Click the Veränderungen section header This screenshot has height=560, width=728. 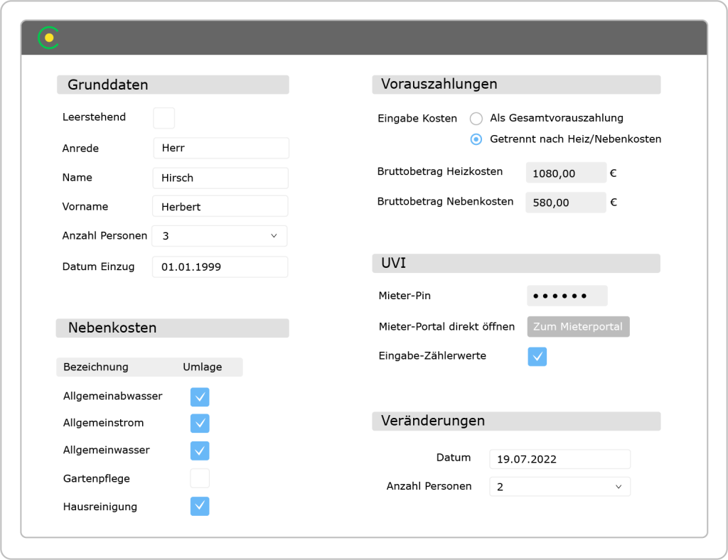click(516, 421)
